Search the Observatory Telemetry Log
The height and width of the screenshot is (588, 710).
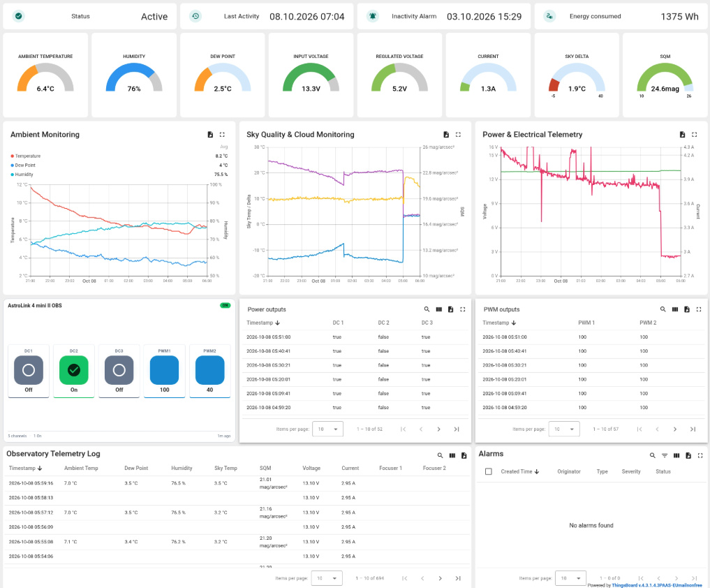[x=440, y=456]
